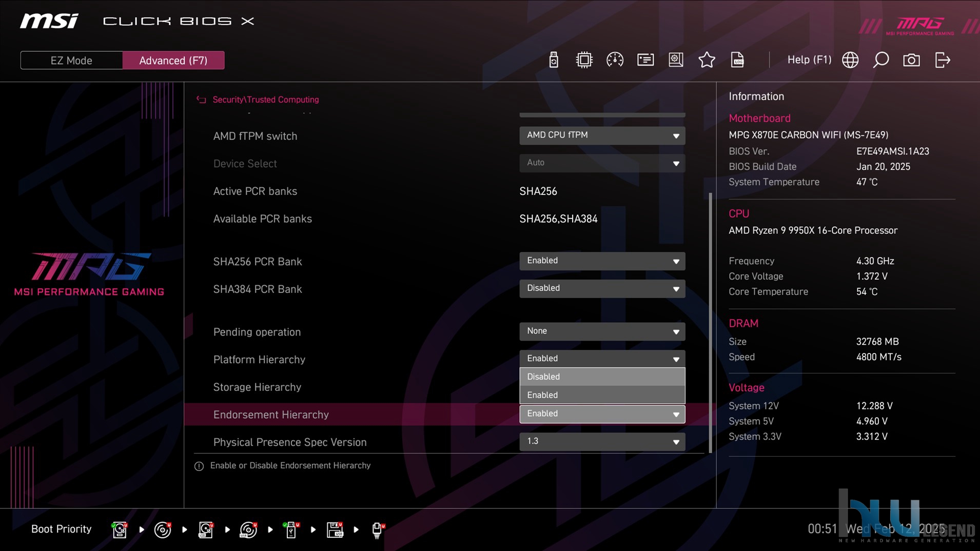Viewport: 980px width, 551px height.
Task: Open the SHA256 PCR Bank dropdown
Action: tap(602, 261)
